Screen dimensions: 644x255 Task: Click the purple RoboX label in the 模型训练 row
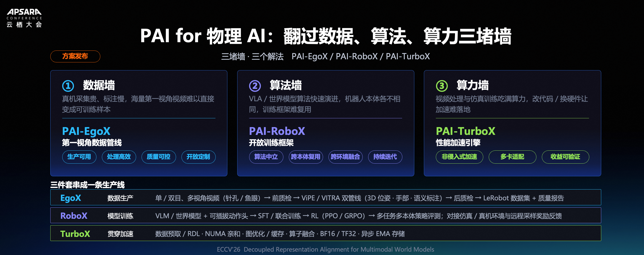tap(74, 216)
